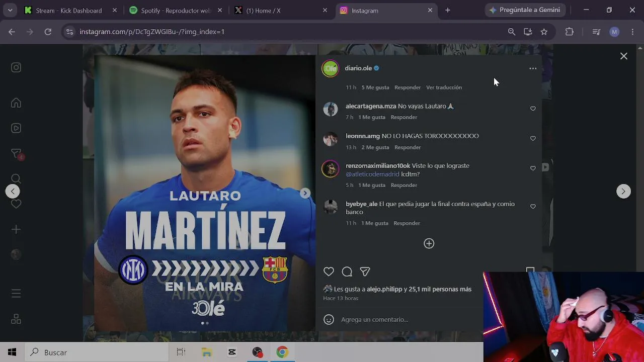The height and width of the screenshot is (362, 644).
Task: Load more comments with the plus circle
Action: [x=429, y=243]
